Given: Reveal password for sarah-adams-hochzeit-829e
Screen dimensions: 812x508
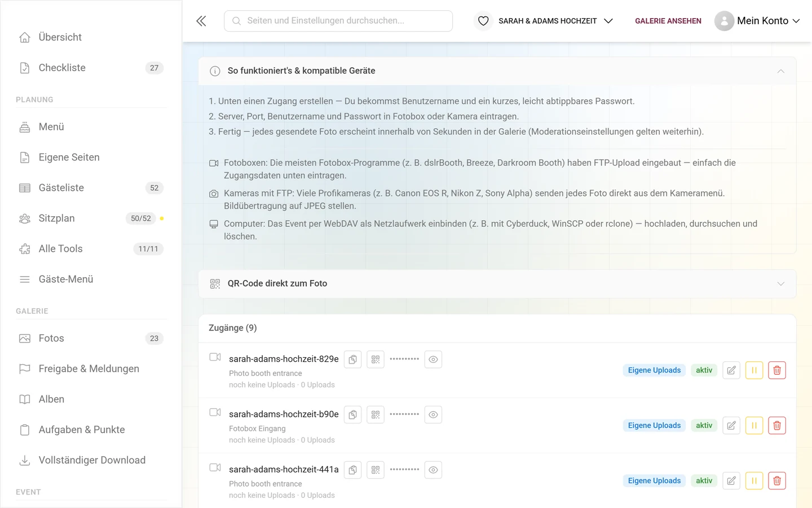Looking at the screenshot, I should pos(433,360).
